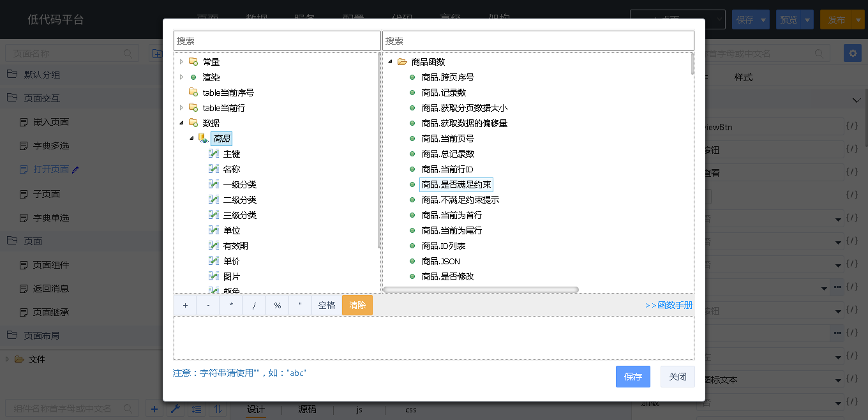Click the orange 清除 button
868x420 pixels.
357,305
